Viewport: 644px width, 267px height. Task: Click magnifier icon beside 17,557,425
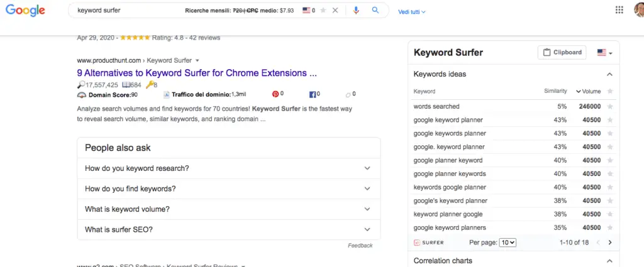81,85
